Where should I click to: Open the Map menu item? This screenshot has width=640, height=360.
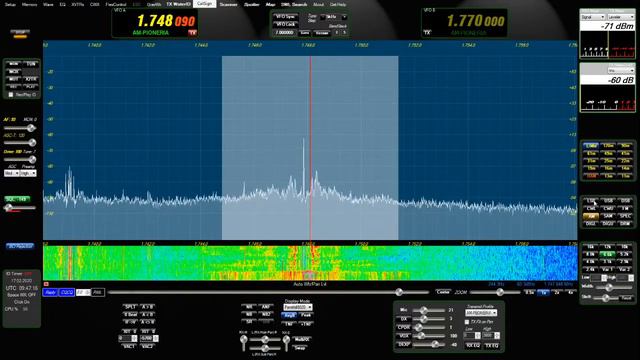270,4
